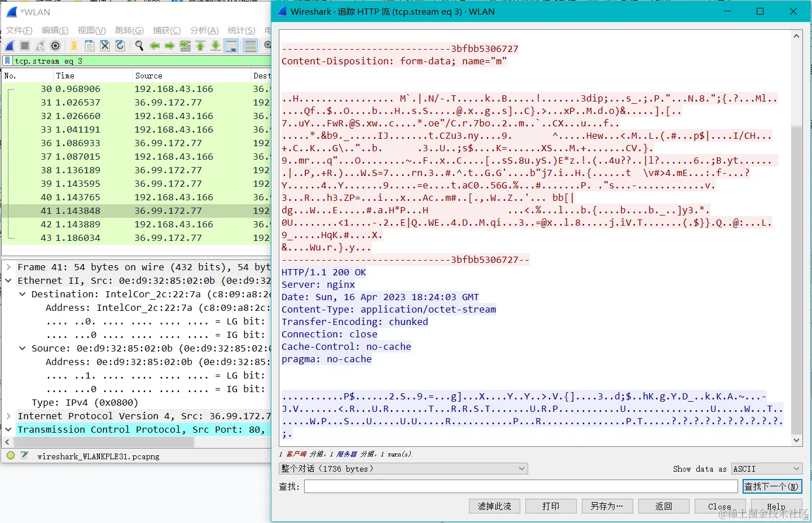Click the tcp.stream eq 3 filter field
The width and height of the screenshot is (812, 523).
[141, 61]
